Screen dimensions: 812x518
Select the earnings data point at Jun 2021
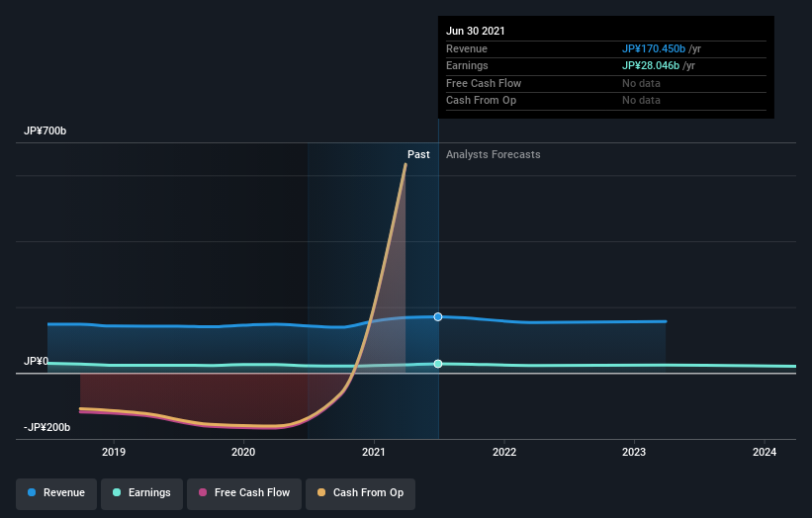point(438,364)
